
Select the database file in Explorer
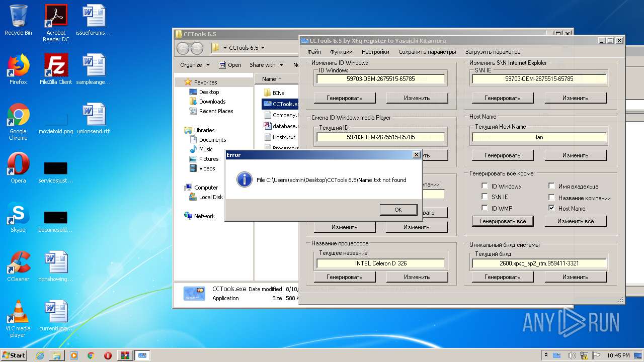[x=281, y=126]
